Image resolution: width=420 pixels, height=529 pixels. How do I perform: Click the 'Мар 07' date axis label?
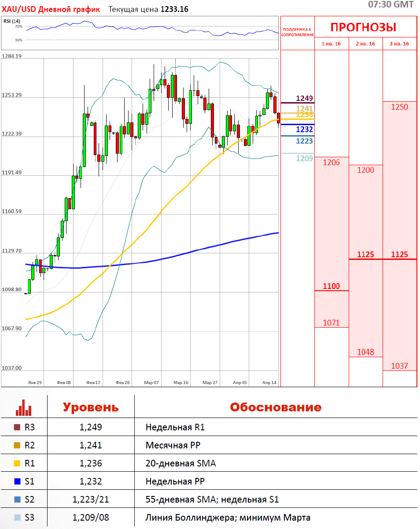tap(151, 383)
